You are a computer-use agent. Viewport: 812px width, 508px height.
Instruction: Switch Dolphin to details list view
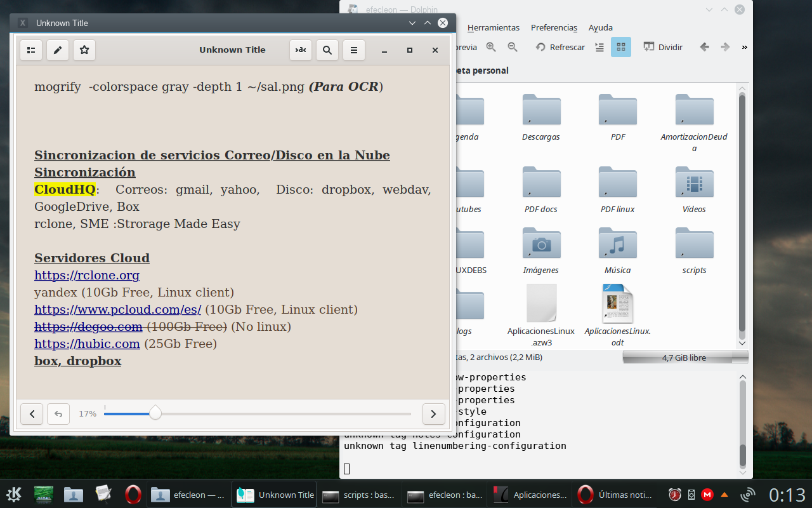(x=599, y=47)
